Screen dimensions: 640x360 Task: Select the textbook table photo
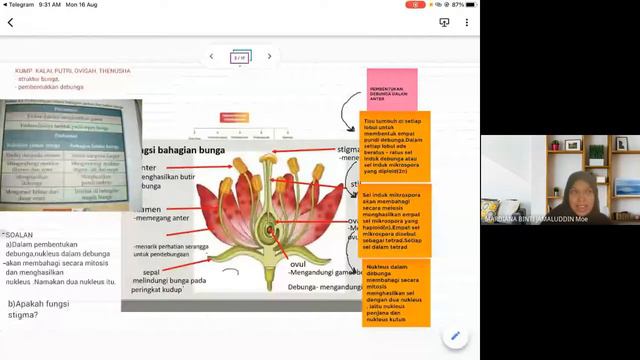71,155
